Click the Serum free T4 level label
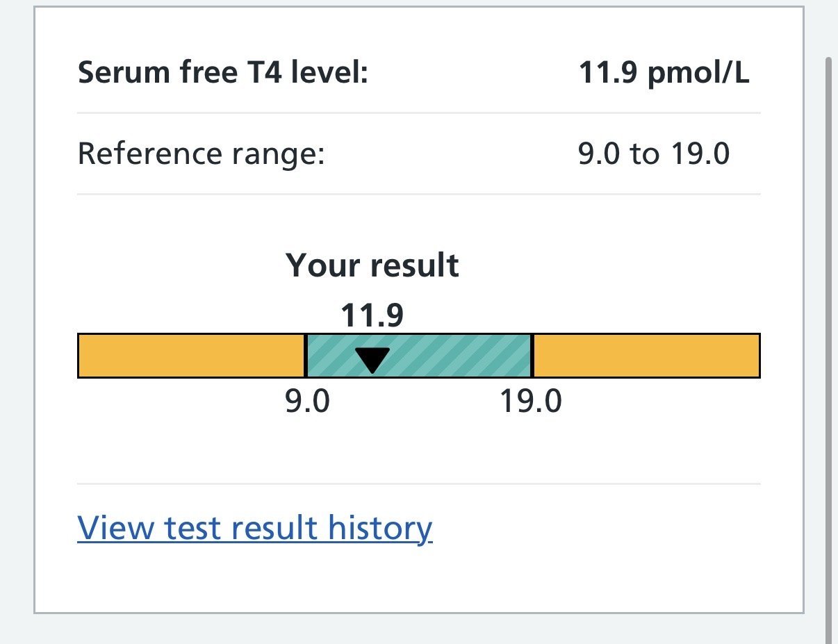The image size is (838, 644). tap(222, 72)
